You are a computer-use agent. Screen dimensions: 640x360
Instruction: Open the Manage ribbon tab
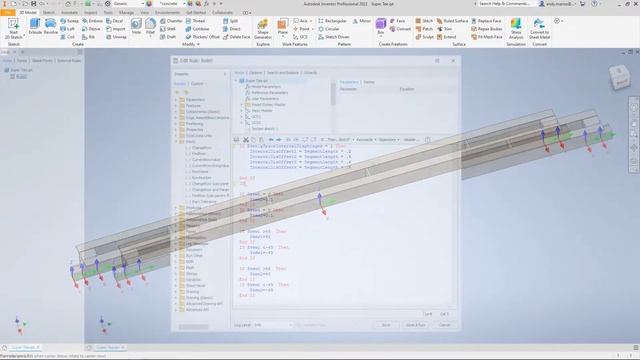(x=126, y=13)
